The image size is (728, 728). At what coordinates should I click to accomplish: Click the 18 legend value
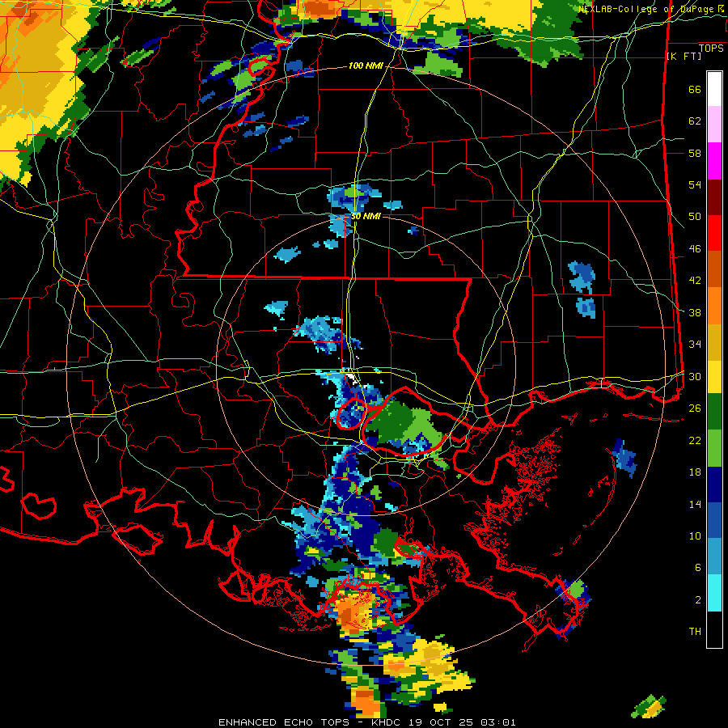click(x=695, y=472)
